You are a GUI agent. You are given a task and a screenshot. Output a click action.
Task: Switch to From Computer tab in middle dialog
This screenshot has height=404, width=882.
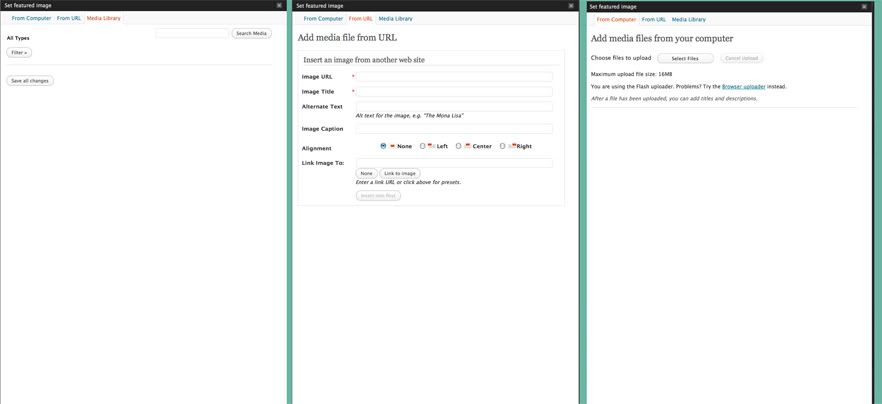point(323,18)
